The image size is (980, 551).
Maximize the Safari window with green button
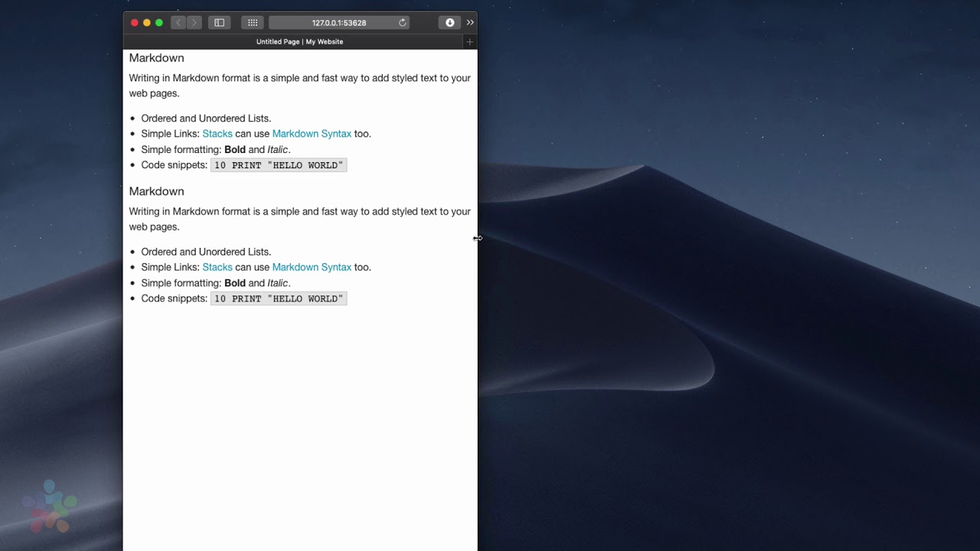click(x=159, y=23)
